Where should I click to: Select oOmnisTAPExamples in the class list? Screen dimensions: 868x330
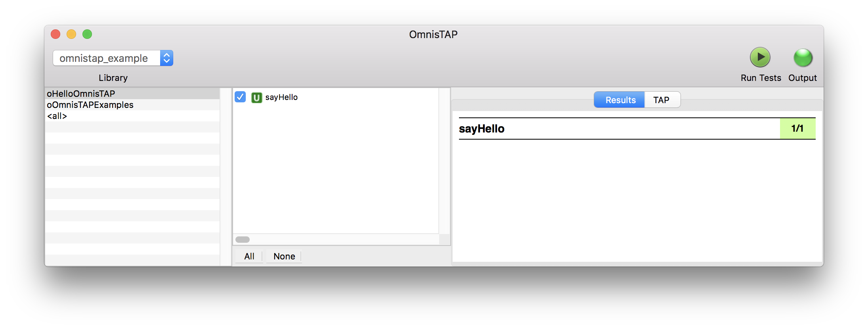click(132, 105)
